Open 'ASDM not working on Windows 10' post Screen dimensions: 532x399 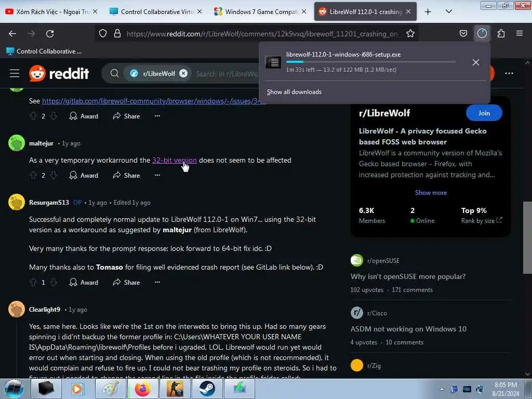[x=408, y=329]
